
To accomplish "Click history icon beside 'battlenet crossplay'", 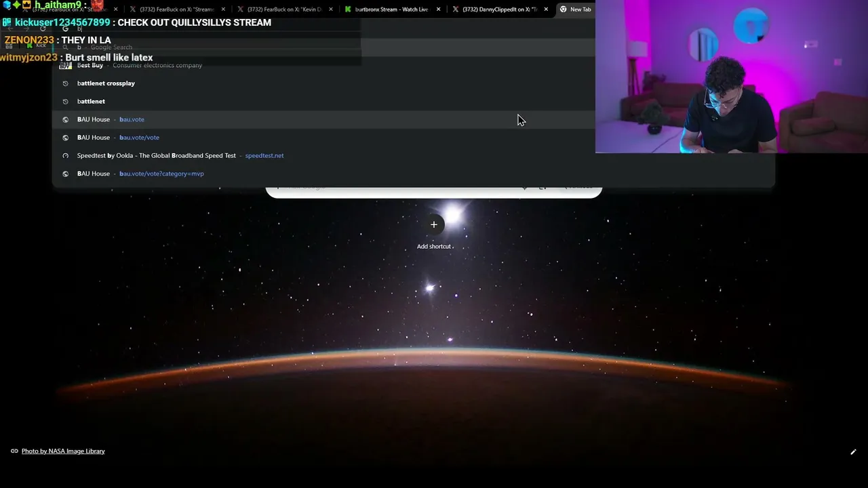I will [65, 83].
